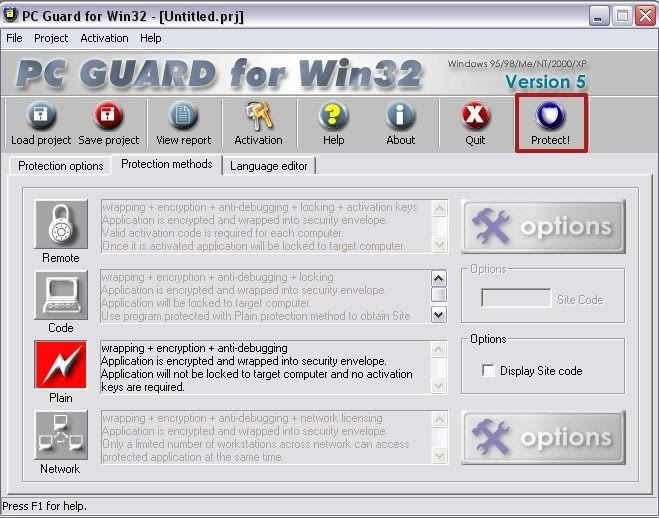Click the About info icon
659x518 pixels.
click(400, 115)
